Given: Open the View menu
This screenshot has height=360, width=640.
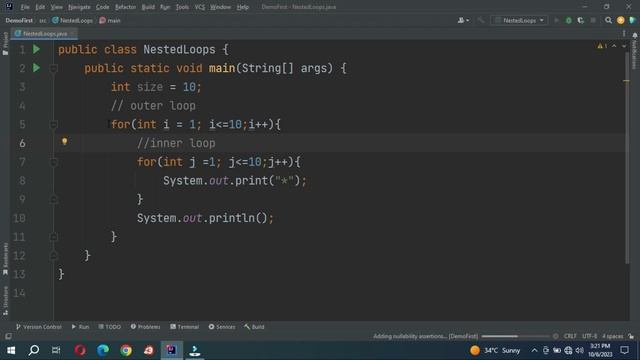Looking at the screenshot, I should point(56,7).
